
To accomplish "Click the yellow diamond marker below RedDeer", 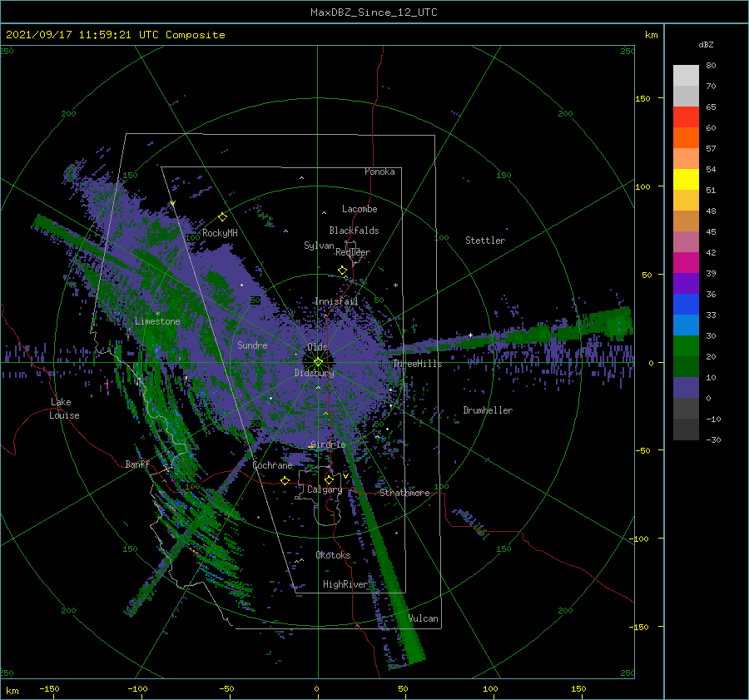I will 342,271.
